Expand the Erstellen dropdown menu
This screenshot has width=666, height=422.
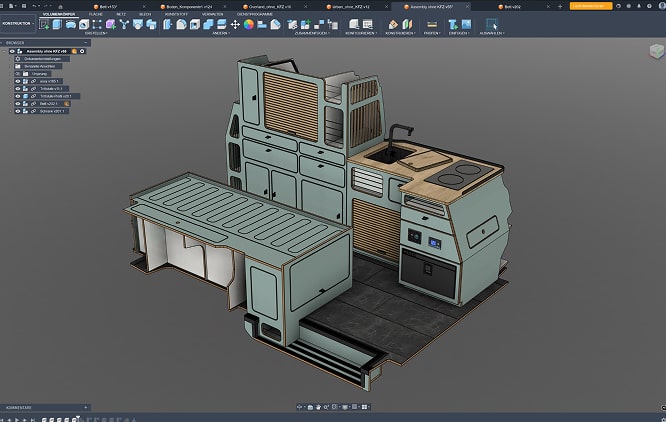[x=96, y=33]
